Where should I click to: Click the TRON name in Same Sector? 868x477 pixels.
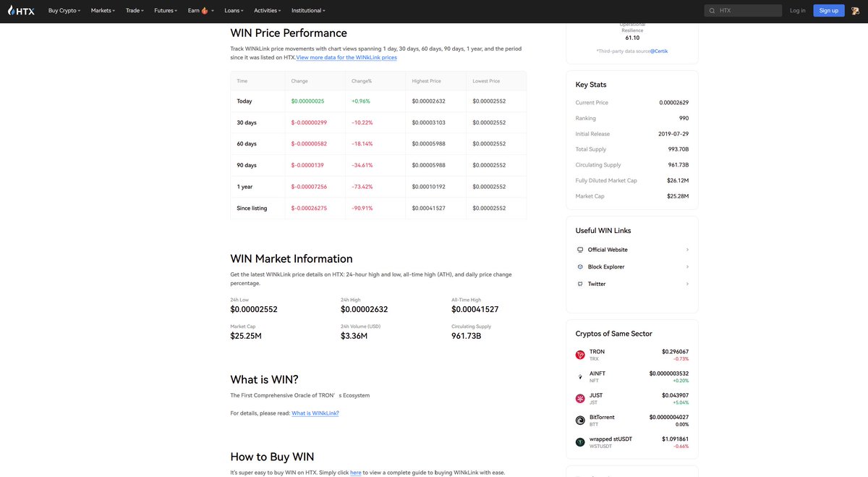(597, 352)
